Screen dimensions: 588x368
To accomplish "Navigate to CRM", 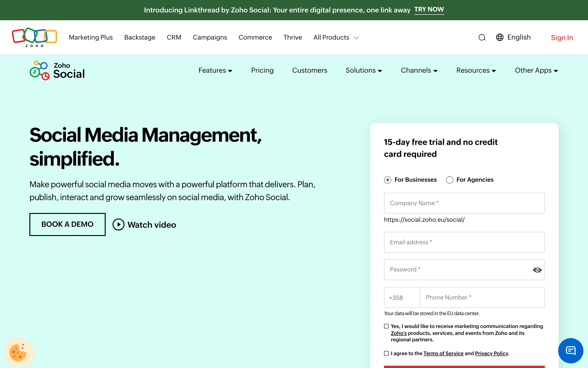I will pyautogui.click(x=174, y=37).
